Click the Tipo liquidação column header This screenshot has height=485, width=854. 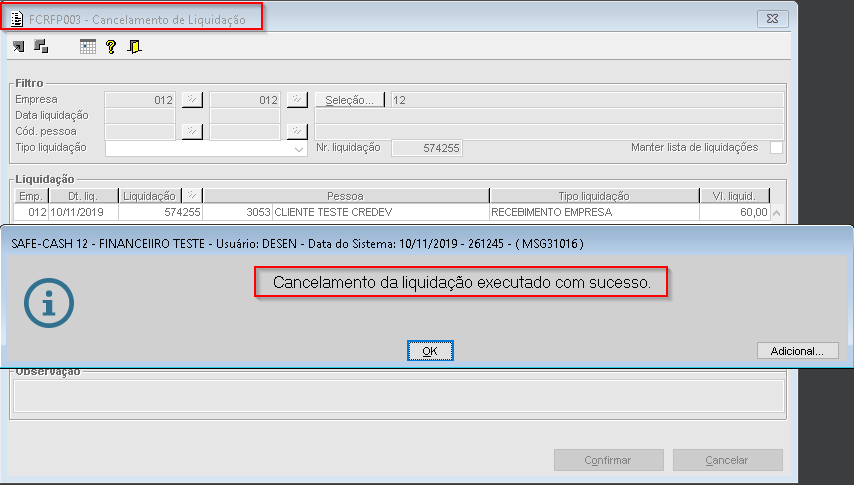tap(594, 196)
